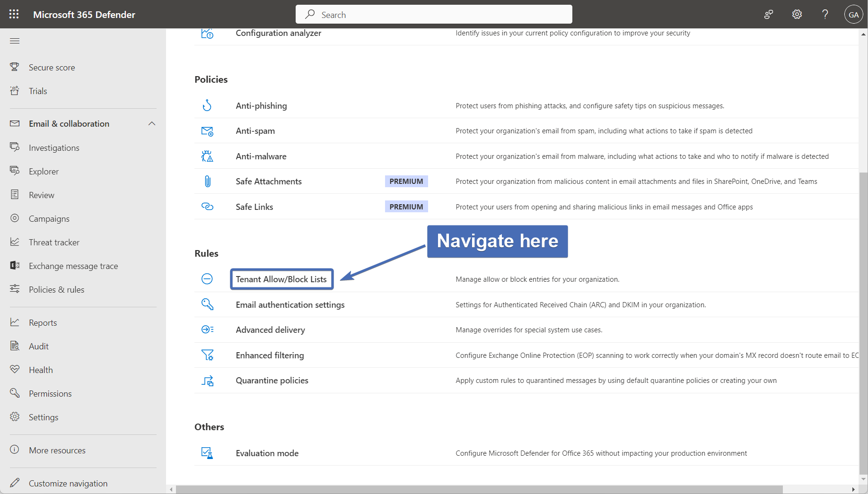The height and width of the screenshot is (494, 868).
Task: Click the Microsoft 365 Defender title
Action: coord(84,15)
